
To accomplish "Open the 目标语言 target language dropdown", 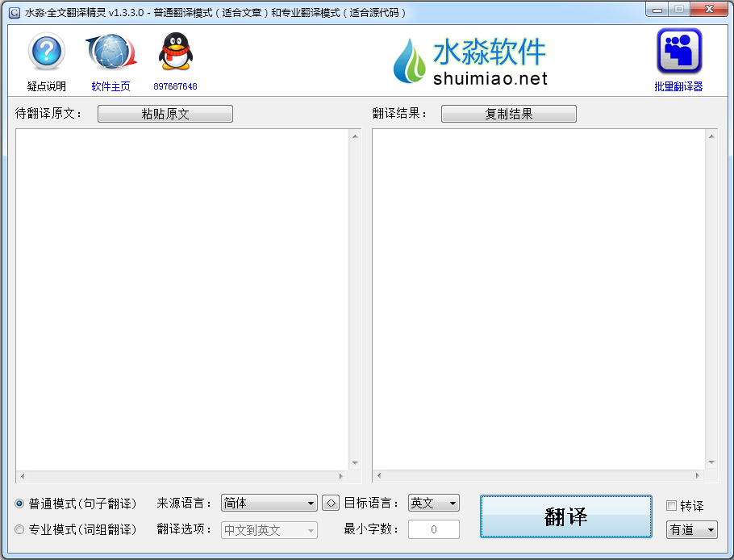I will 433,503.
